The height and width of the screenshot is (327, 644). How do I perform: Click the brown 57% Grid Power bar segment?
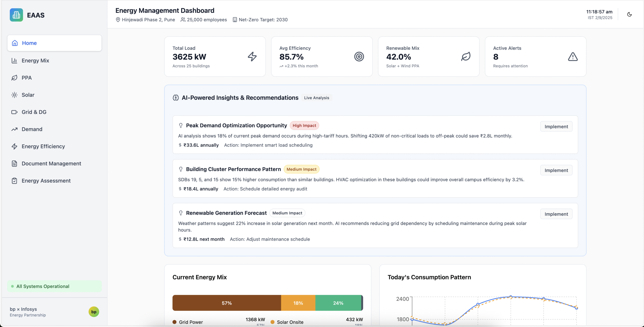pos(226,303)
